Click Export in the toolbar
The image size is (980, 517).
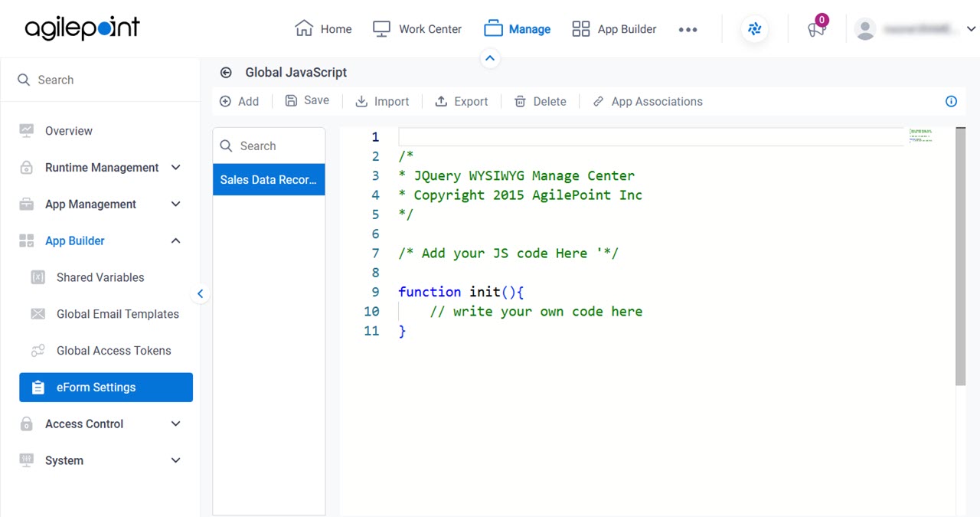[462, 101]
